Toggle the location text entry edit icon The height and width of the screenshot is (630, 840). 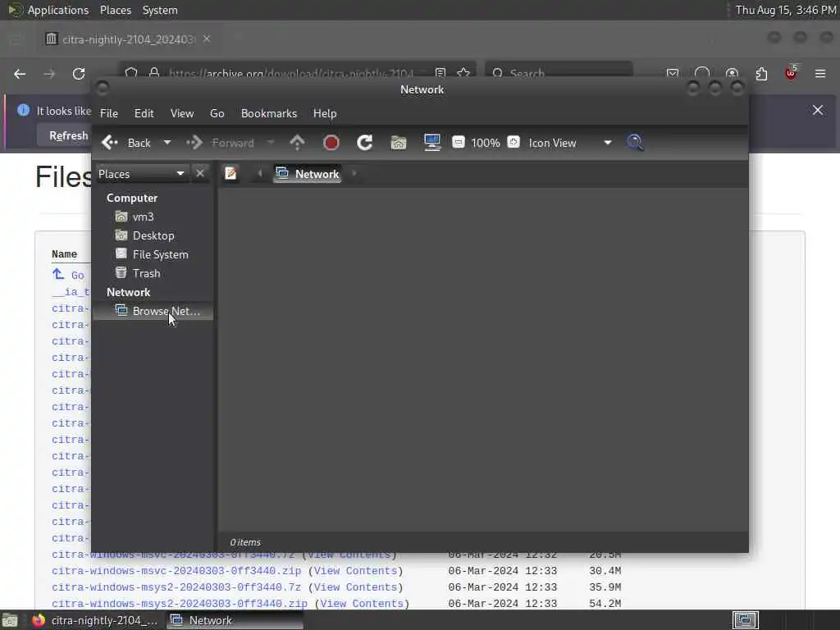pos(231,174)
